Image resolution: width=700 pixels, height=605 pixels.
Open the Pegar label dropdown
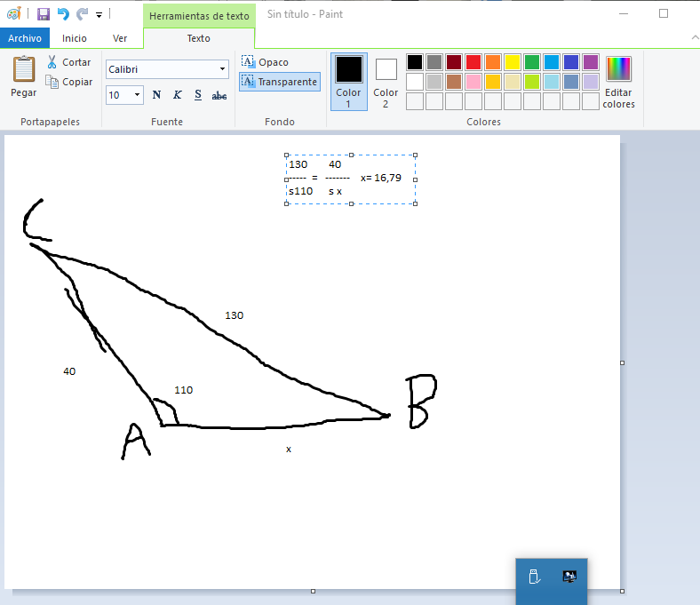click(24, 93)
